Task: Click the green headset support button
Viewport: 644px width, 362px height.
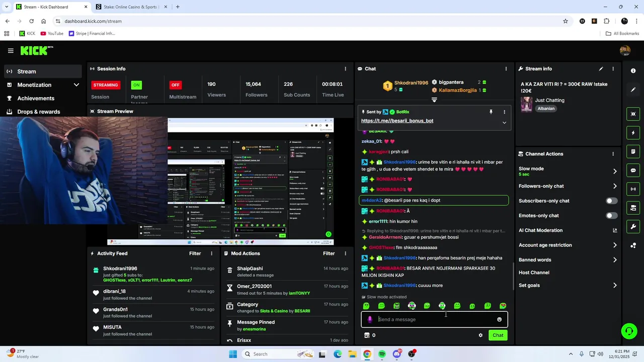Action: (x=629, y=331)
